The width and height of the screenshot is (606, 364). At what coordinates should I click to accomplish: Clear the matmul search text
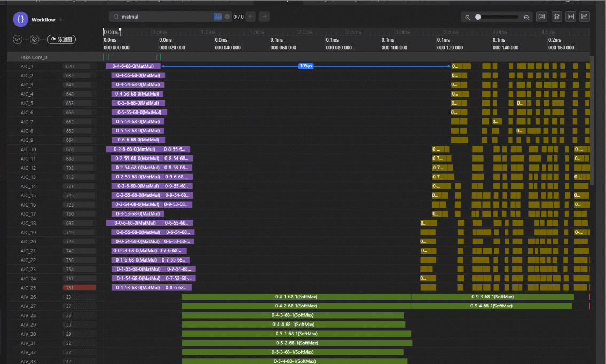[227, 17]
